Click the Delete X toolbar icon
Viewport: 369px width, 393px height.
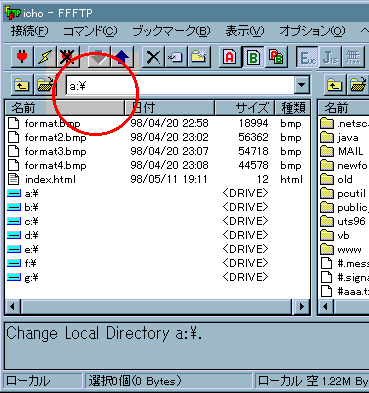[153, 57]
